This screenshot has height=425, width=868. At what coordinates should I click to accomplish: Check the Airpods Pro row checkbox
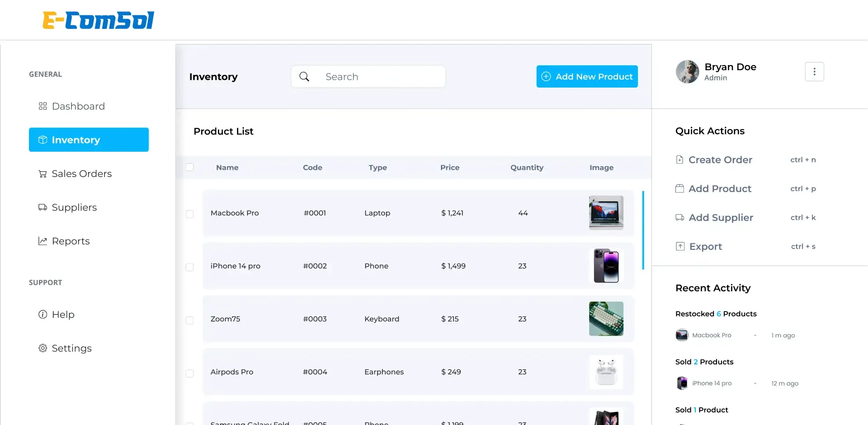click(190, 373)
